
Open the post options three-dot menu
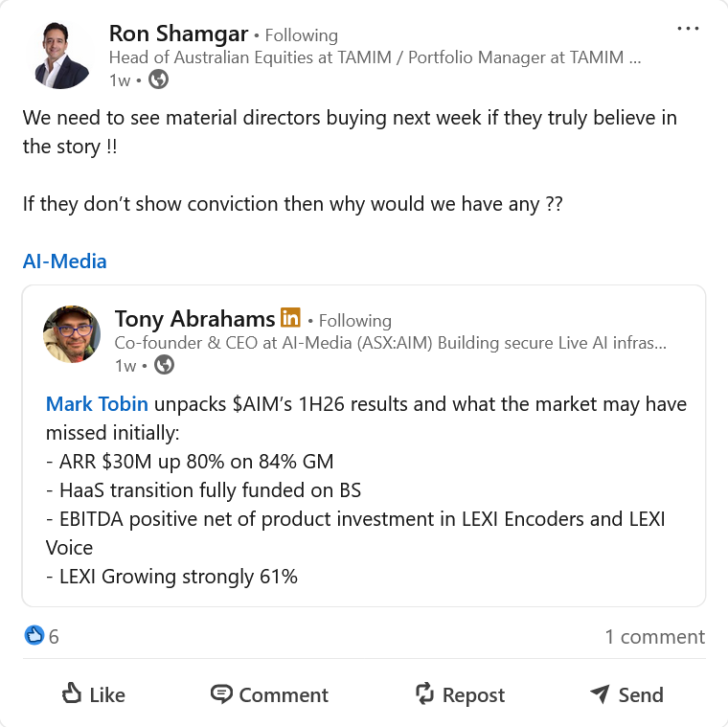coord(688,29)
